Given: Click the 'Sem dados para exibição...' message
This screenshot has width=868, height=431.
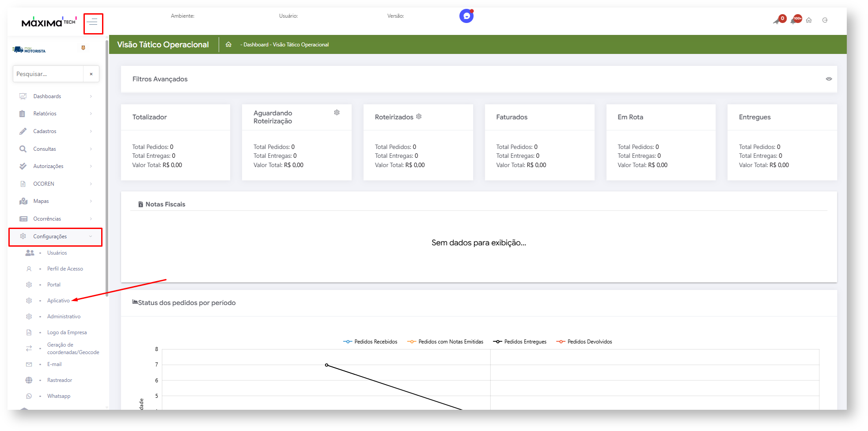Looking at the screenshot, I should [x=479, y=243].
